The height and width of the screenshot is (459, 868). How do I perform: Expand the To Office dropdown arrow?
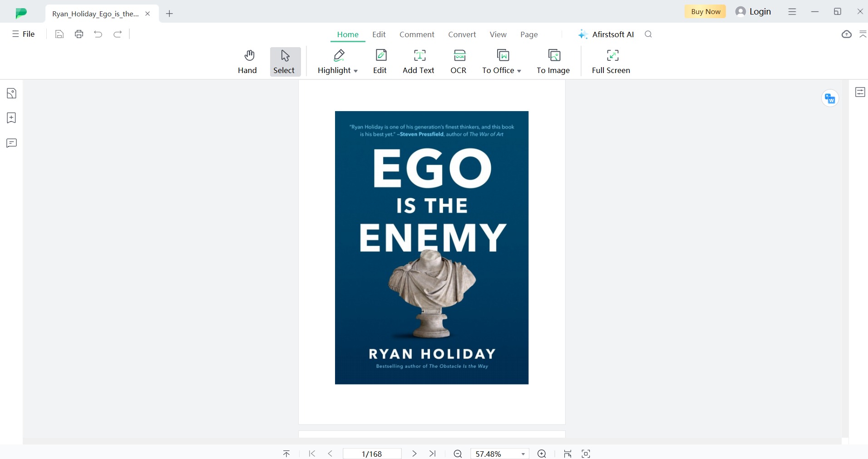click(519, 71)
